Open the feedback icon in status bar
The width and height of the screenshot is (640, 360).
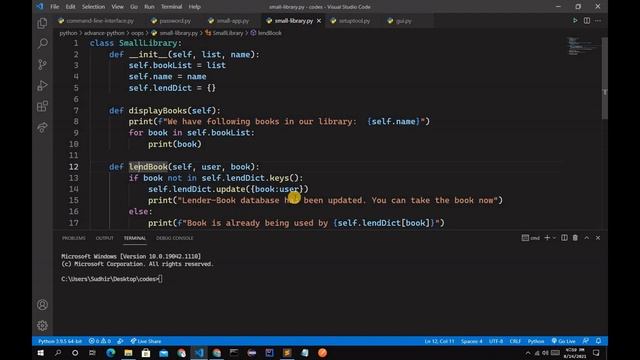[586, 341]
